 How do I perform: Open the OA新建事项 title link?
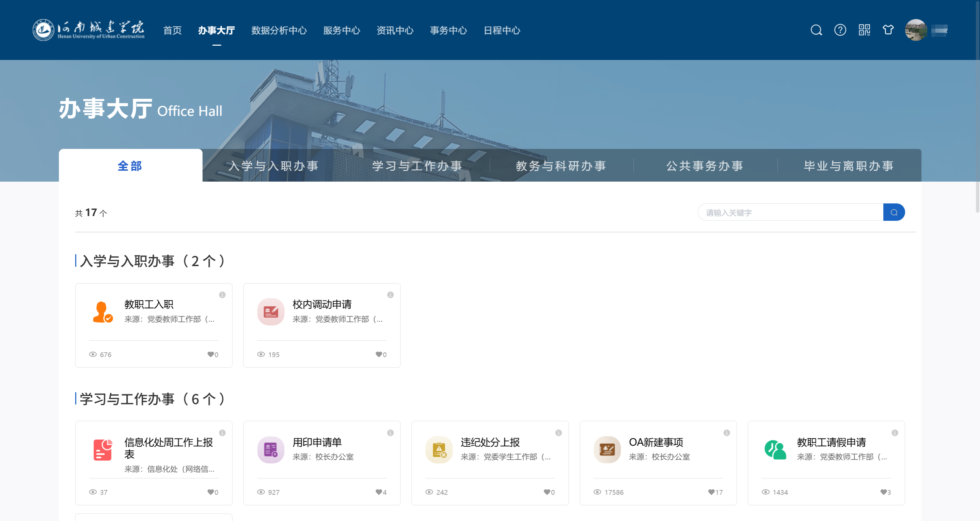[656, 442]
